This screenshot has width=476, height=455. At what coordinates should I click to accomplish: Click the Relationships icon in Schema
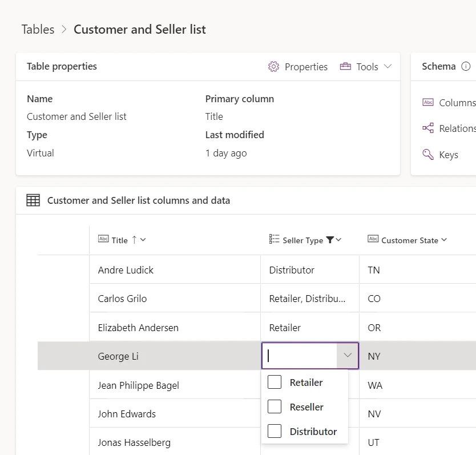coord(428,128)
